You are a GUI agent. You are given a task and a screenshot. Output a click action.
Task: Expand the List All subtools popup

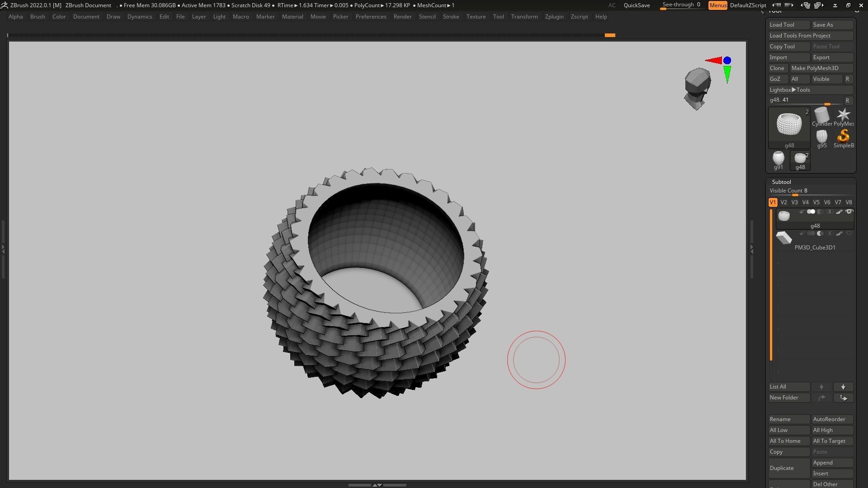point(789,387)
